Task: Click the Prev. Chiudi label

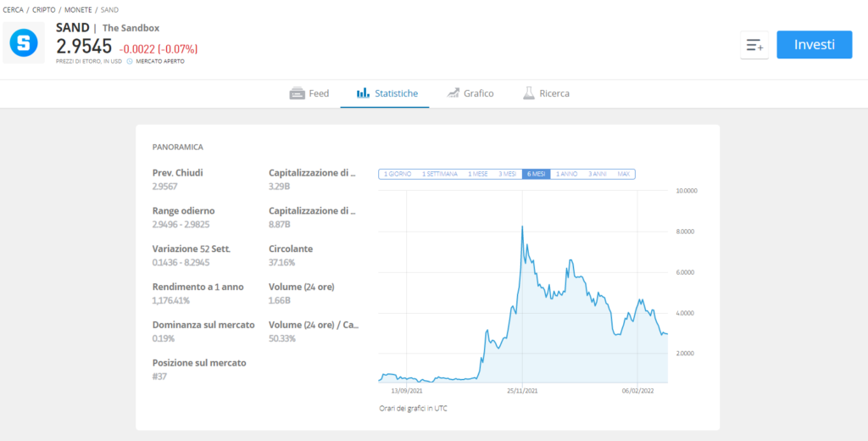Action: coord(178,173)
